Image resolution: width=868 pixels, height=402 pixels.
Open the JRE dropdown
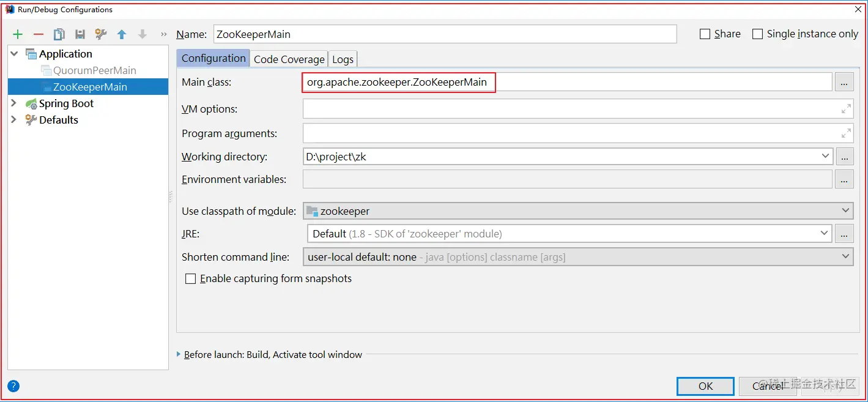[825, 233]
